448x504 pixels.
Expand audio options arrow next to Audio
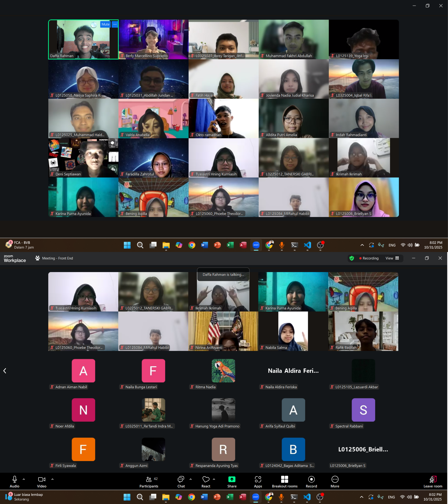click(24, 479)
